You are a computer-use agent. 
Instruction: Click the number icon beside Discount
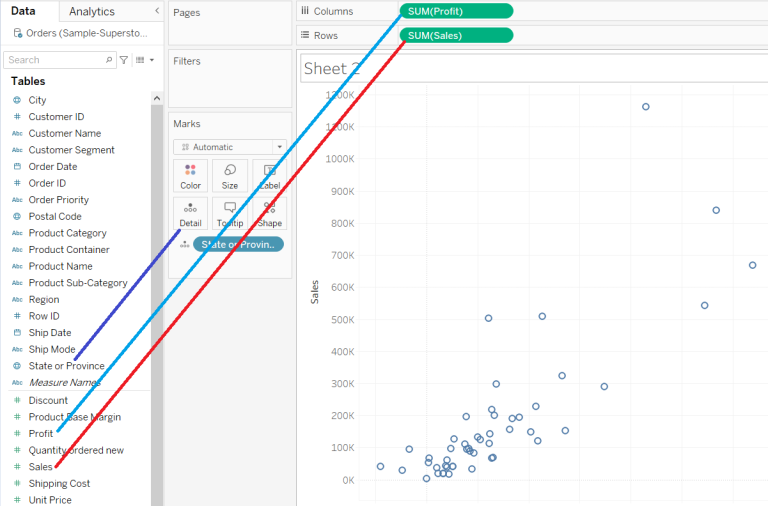(x=17, y=401)
